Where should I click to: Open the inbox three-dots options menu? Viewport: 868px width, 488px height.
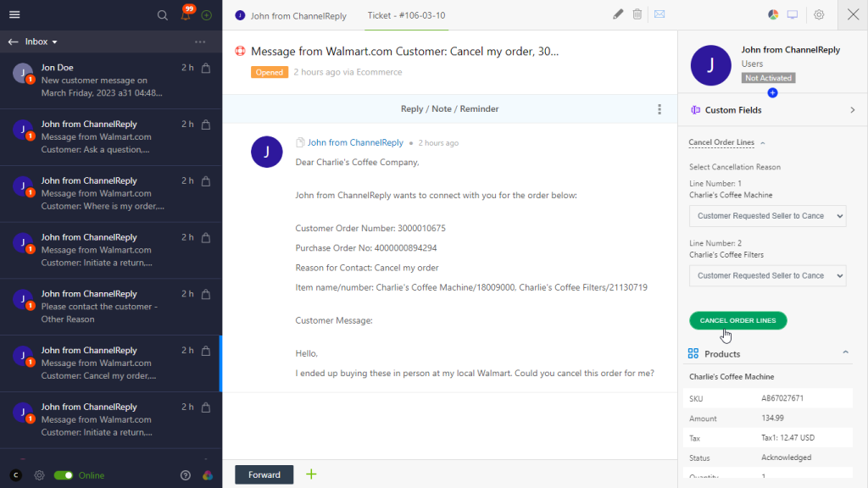pos(200,42)
